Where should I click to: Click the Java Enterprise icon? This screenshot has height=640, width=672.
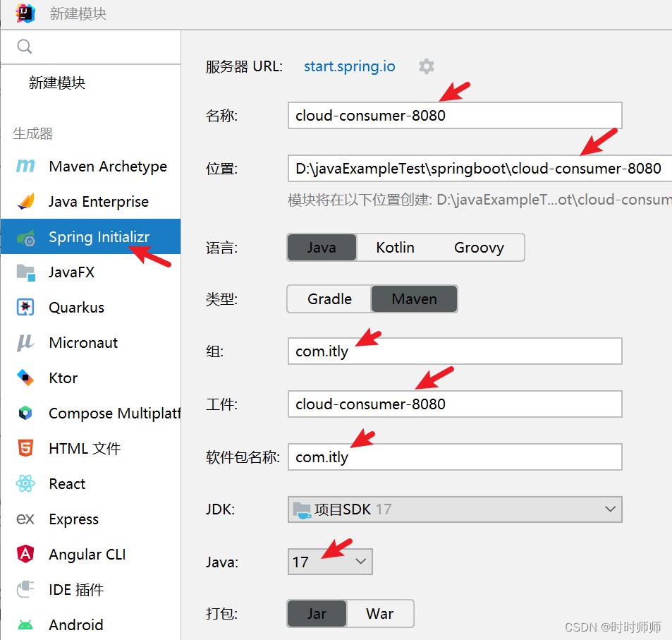coord(25,201)
